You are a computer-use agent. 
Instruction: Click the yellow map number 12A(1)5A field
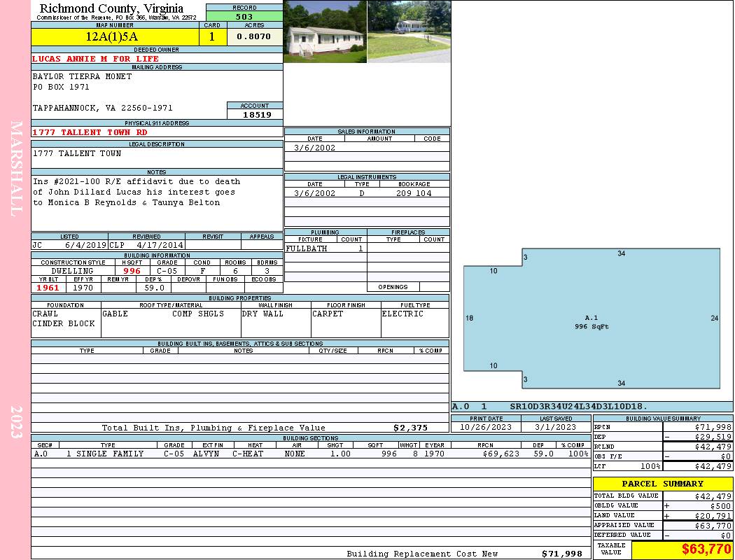[112, 37]
